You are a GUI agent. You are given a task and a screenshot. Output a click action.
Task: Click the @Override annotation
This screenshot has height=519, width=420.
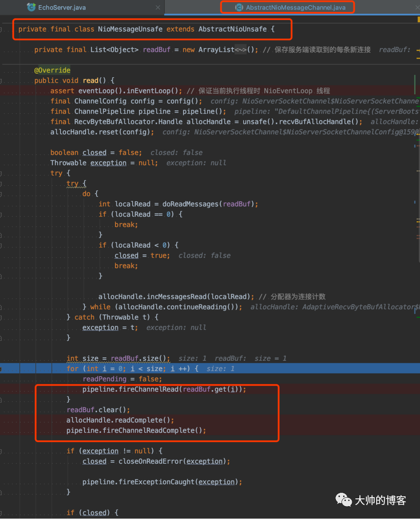52,70
